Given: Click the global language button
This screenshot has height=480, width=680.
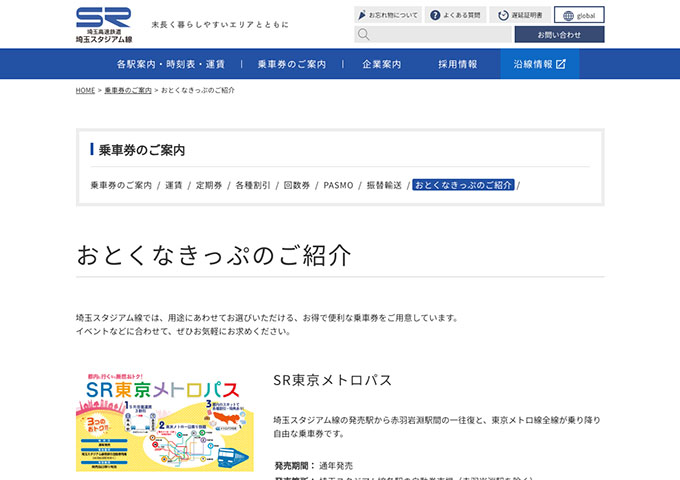Looking at the screenshot, I should click(579, 15).
